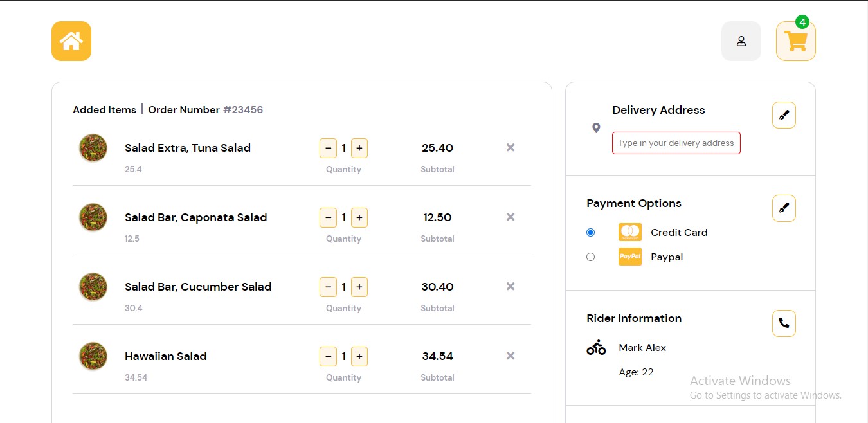Screen dimensions: 868x423
Task: Remove the Hawaiian Salad from order
Action: point(511,356)
